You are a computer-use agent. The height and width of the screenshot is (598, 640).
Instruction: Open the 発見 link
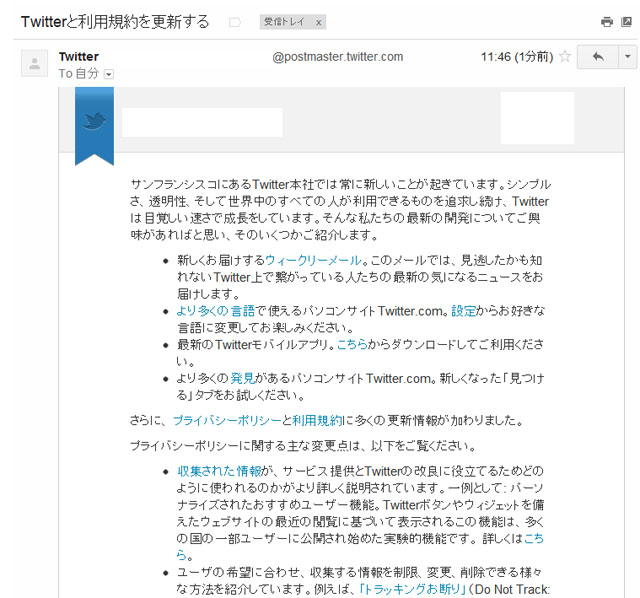coord(243,378)
